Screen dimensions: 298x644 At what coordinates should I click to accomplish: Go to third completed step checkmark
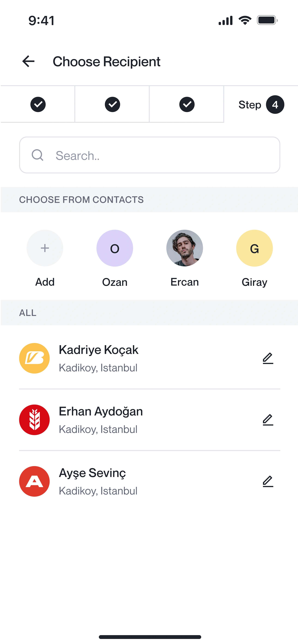pos(187,104)
